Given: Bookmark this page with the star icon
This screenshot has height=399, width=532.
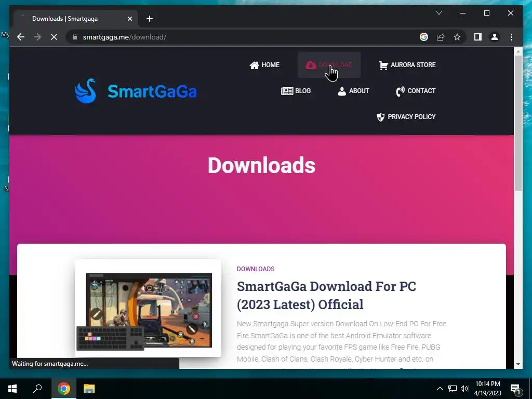Looking at the screenshot, I should (457, 37).
